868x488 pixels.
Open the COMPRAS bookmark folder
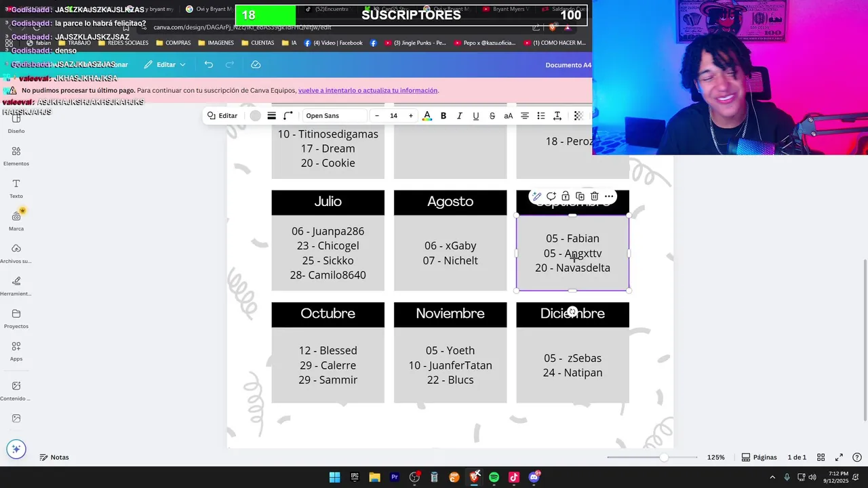174,43
